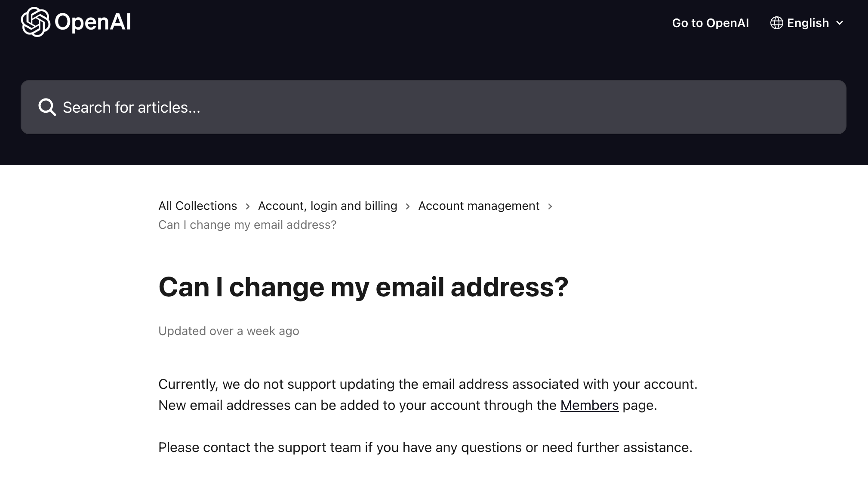Go to the All Collections breadcrumb
This screenshot has width=868, height=480.
197,206
